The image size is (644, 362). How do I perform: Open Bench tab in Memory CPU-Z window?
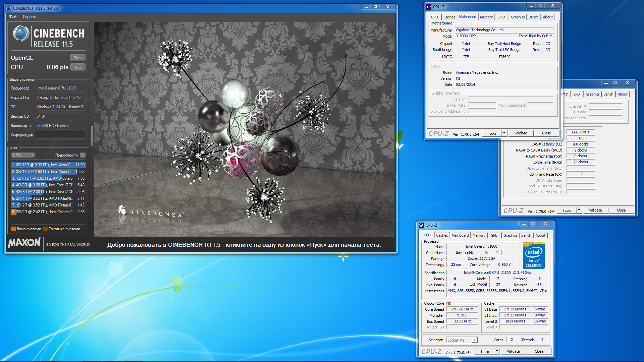click(608, 94)
